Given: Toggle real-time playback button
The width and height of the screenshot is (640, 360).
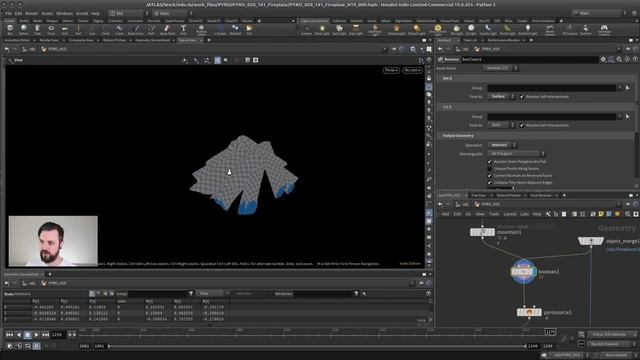Looking at the screenshot, I should (36, 346).
